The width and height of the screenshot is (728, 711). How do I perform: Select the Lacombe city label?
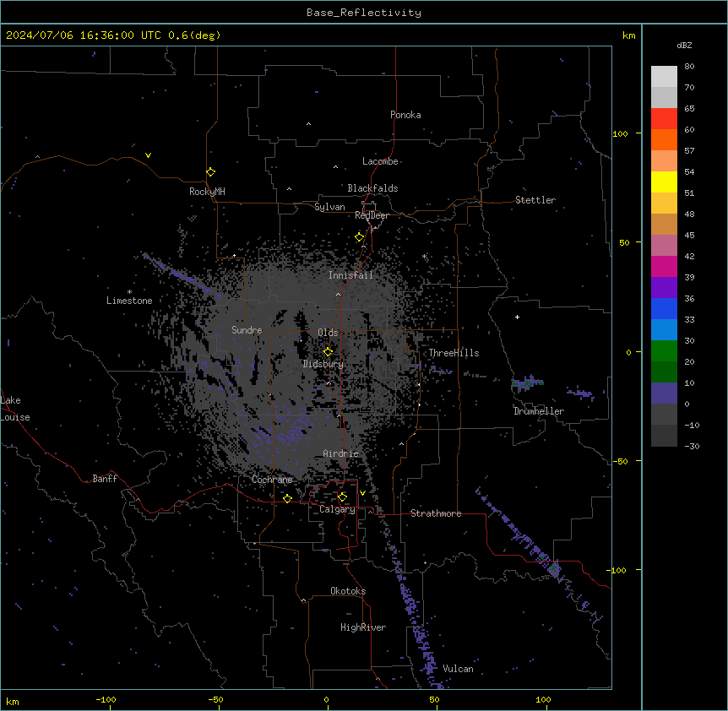380,161
